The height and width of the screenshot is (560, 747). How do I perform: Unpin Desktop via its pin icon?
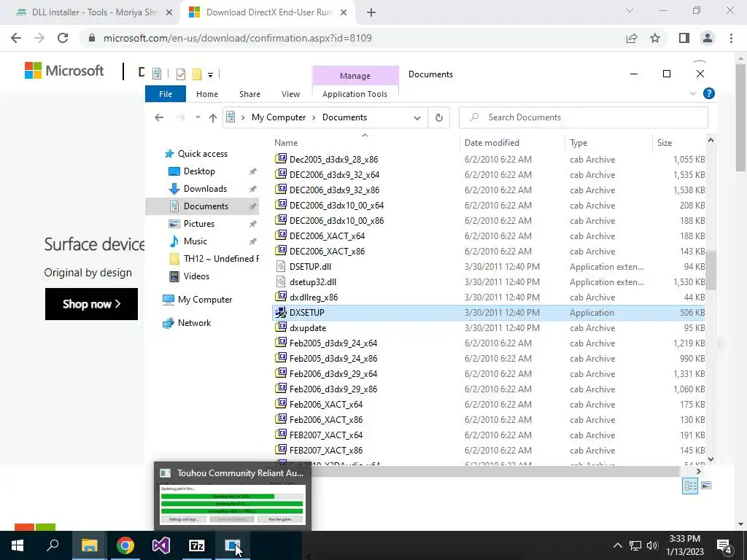(253, 171)
